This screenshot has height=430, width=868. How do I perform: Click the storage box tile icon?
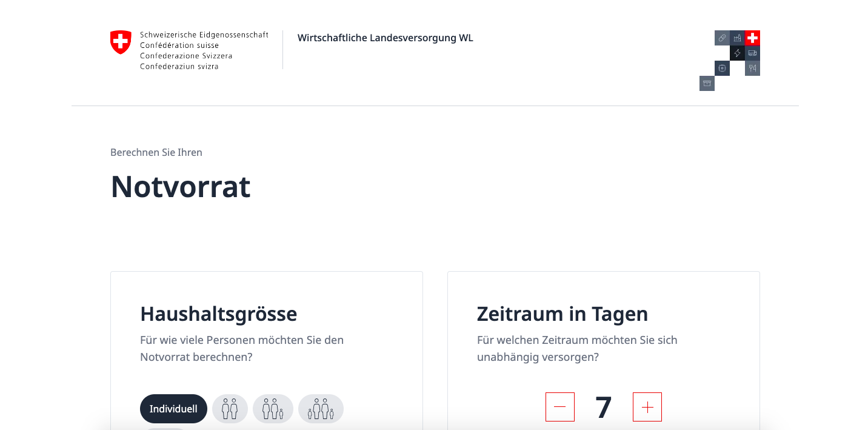(707, 83)
